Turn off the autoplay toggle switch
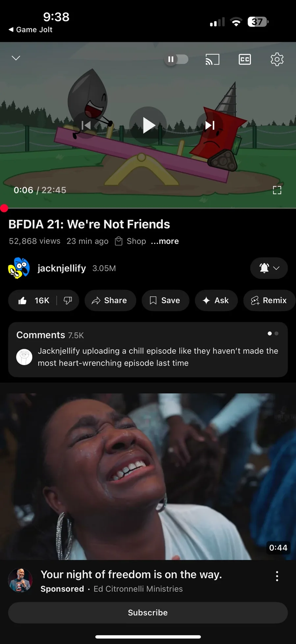Screen dimensions: 296x644 [176, 59]
